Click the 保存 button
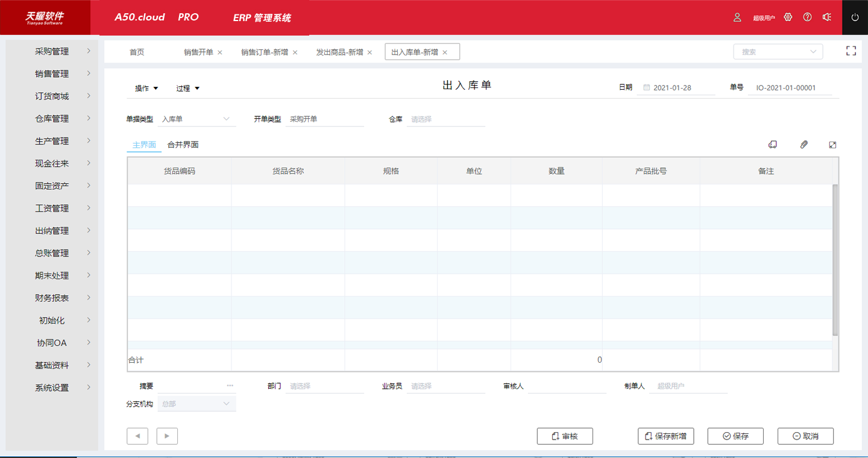This screenshot has height=458, width=868. tap(735, 436)
